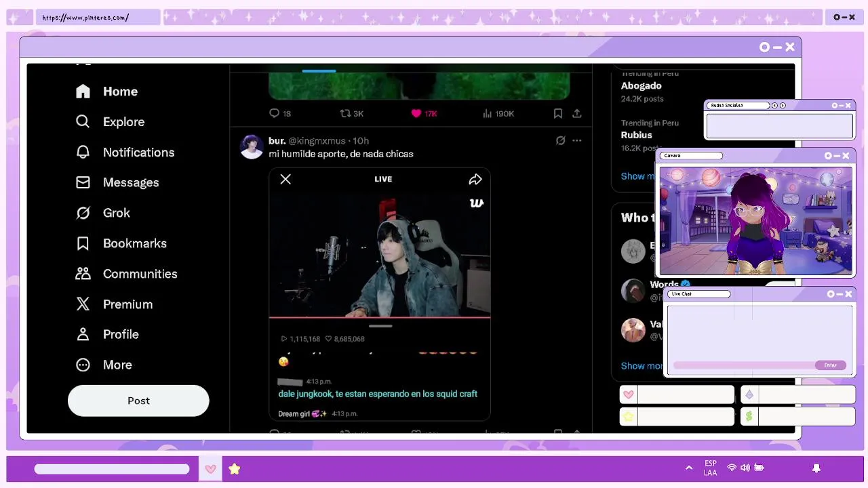Open the Rubius trending topic
Screen dimensions: 868x488
pos(636,135)
